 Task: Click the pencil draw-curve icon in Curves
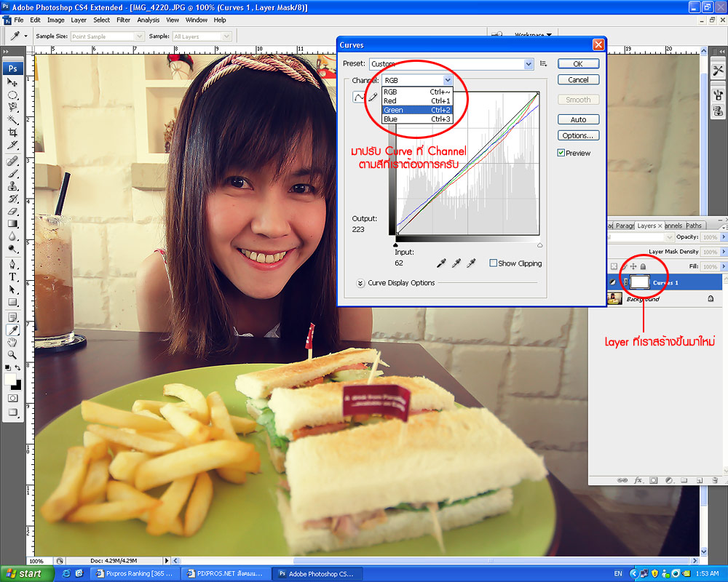(373, 97)
